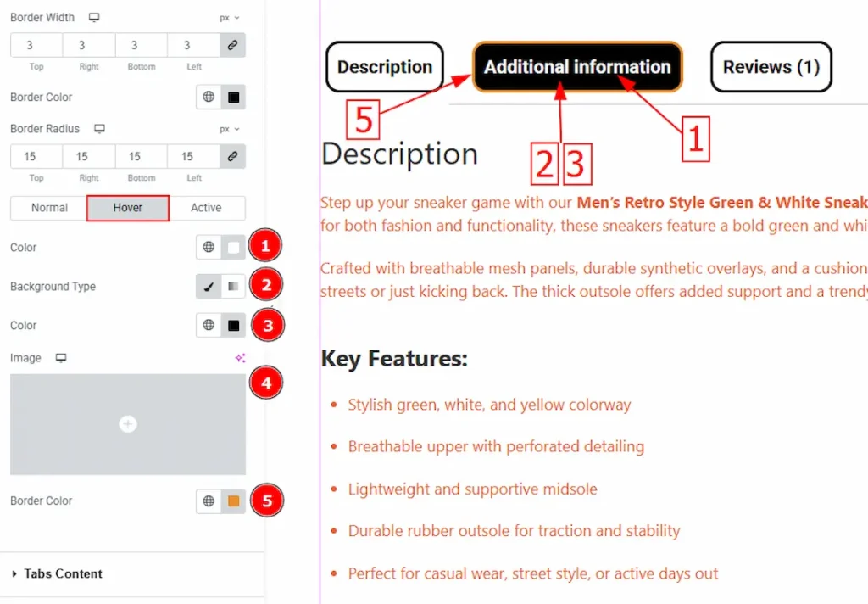Toggle linked values for Border Radius
Viewport: 868px width, 604px height.
(232, 157)
